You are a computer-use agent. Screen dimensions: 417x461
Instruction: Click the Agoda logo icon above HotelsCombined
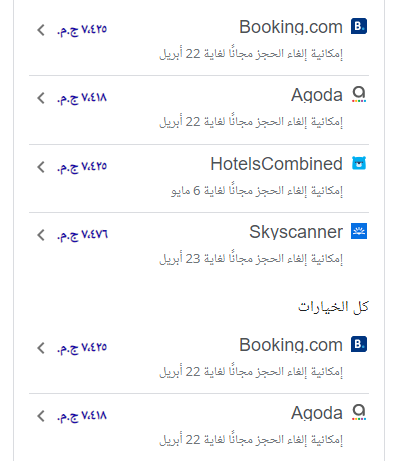pos(359,95)
